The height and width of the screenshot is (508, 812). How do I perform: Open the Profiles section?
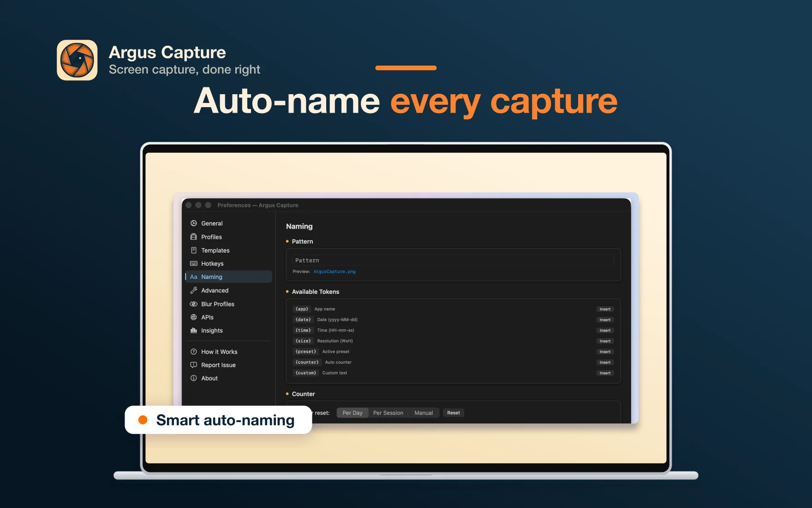point(211,237)
